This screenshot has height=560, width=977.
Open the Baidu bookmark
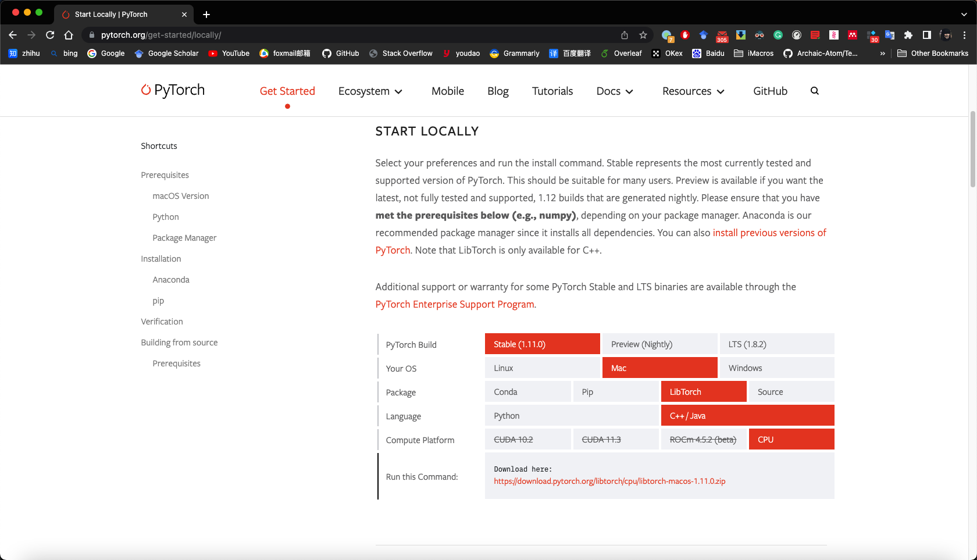[x=708, y=53]
